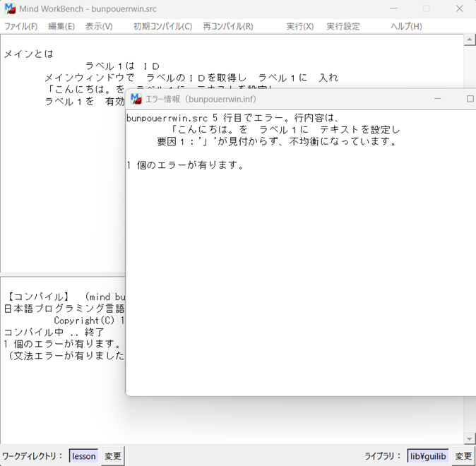Click the ライブラリ label
476x466 pixels.
(x=383, y=456)
